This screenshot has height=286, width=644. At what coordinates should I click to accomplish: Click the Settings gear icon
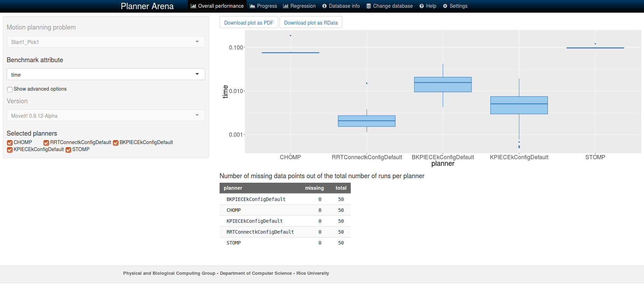tap(445, 6)
